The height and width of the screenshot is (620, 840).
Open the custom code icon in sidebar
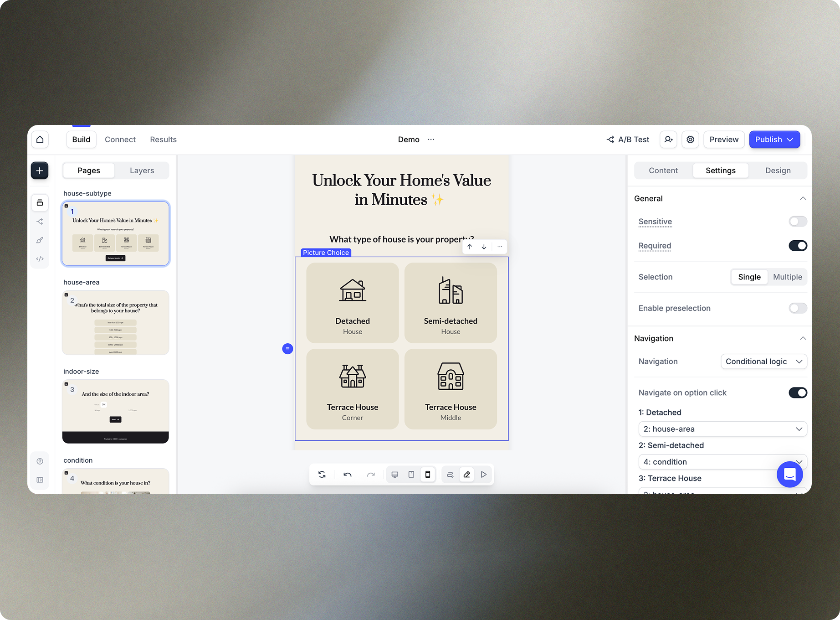[40, 259]
